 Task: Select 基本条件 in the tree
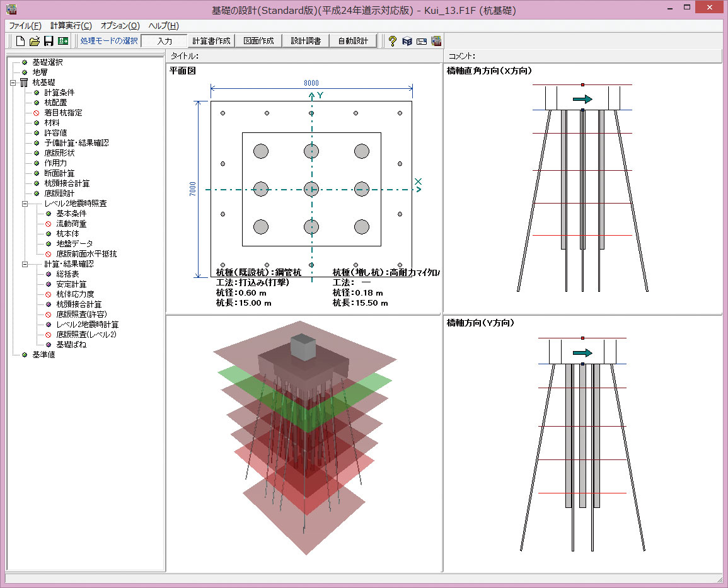pyautogui.click(x=71, y=214)
